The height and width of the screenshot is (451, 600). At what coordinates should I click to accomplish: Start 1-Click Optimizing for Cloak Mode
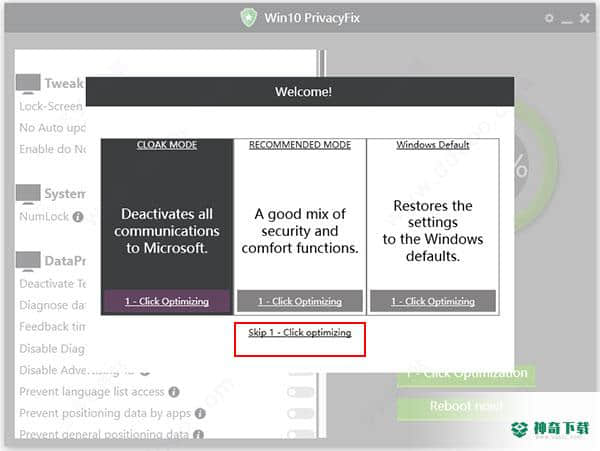(x=167, y=301)
